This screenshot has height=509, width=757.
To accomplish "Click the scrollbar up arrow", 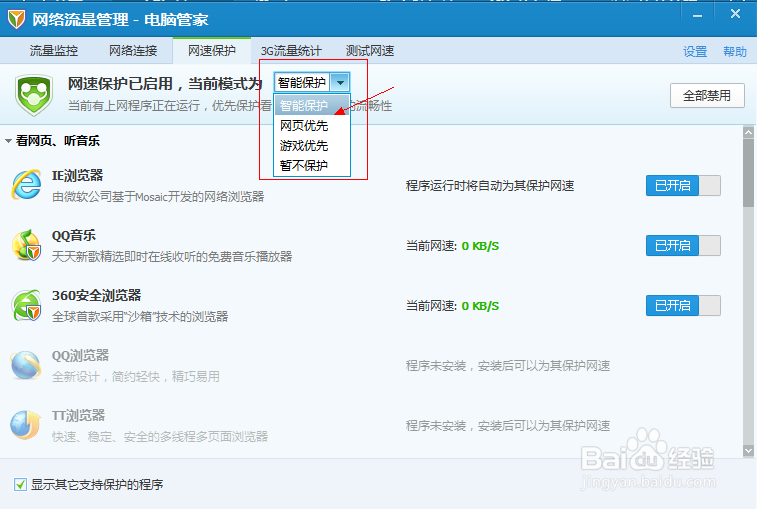I will coord(748,132).
